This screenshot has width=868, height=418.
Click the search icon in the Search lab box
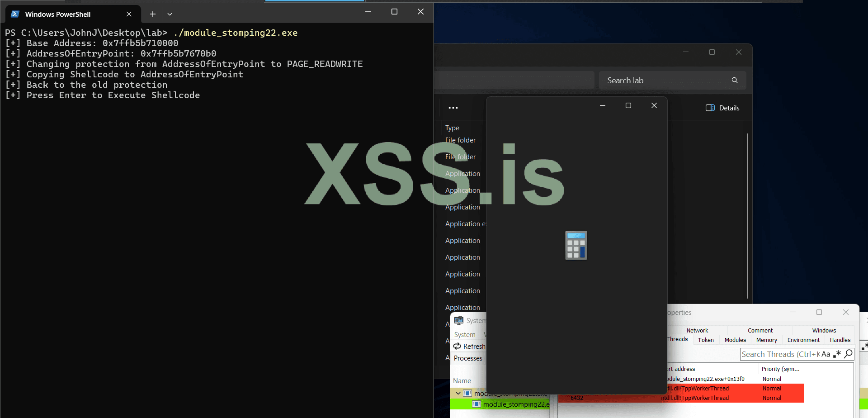[735, 80]
